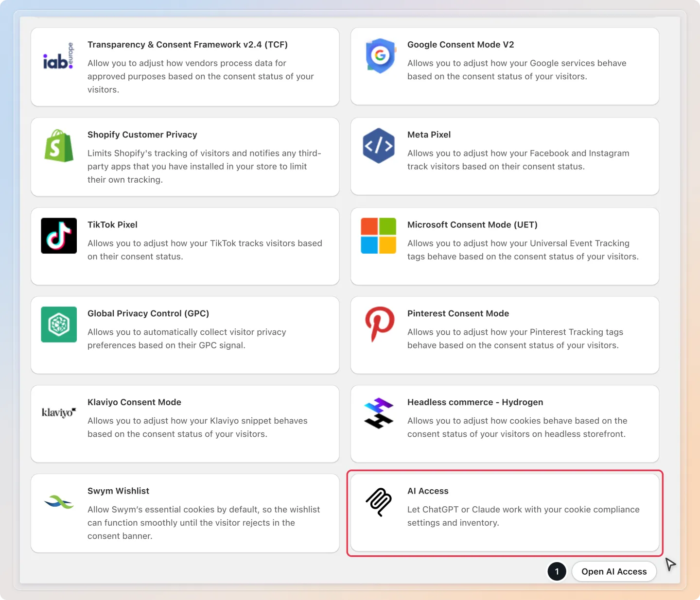Click description about GPC signal preferences

(x=187, y=339)
